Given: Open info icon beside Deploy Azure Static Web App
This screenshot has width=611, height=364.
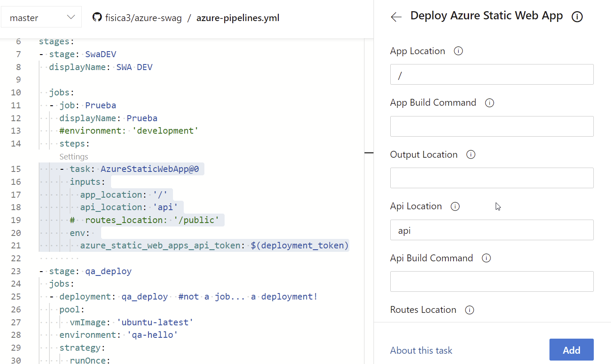Looking at the screenshot, I should pyautogui.click(x=577, y=17).
